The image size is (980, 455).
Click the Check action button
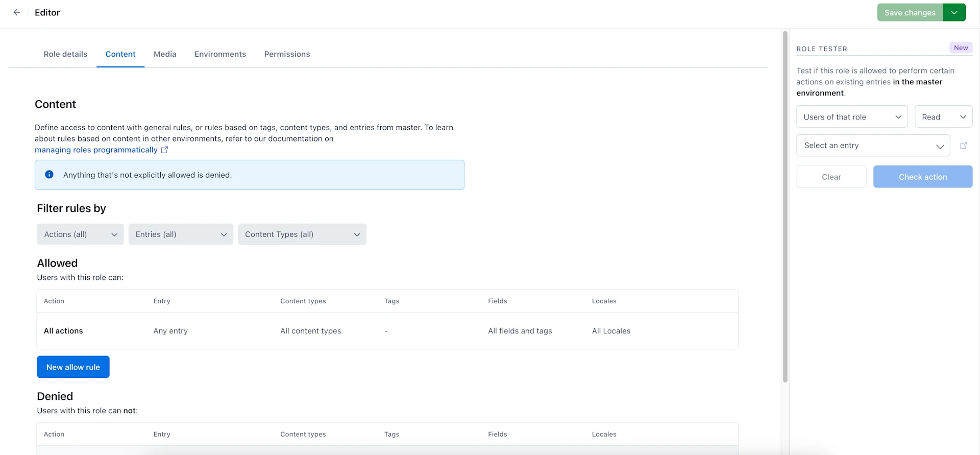coord(923,177)
